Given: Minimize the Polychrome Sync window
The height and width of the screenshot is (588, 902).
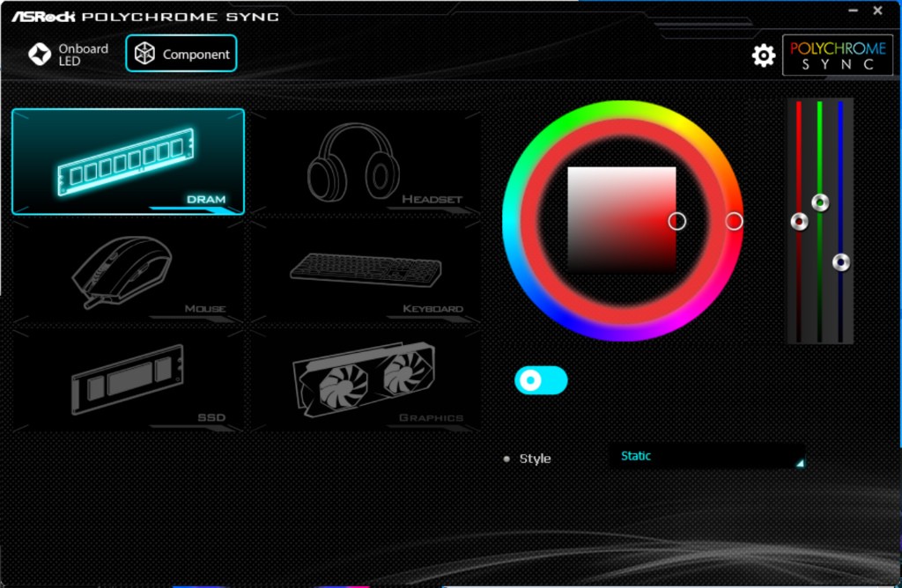Looking at the screenshot, I should 853,11.
